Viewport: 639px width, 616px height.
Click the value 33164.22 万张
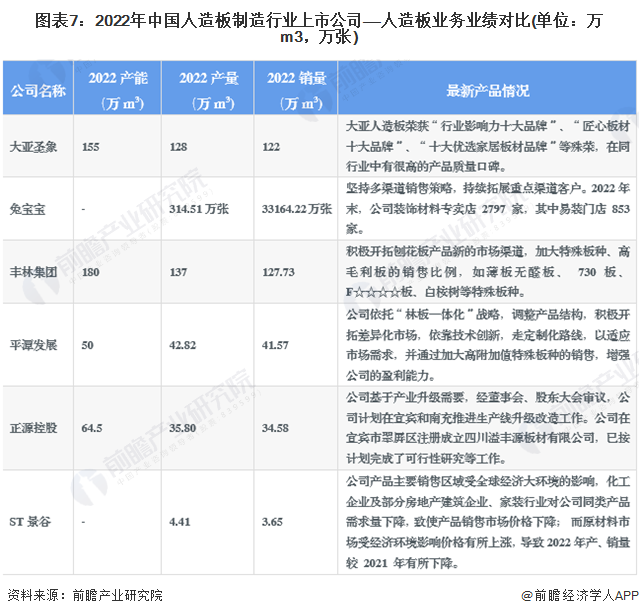(x=297, y=209)
